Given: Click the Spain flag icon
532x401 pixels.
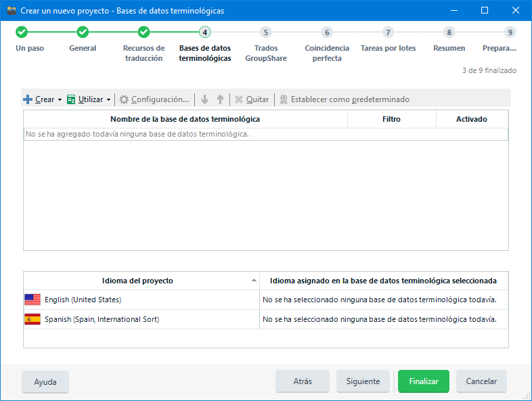Looking at the screenshot, I should pyautogui.click(x=32, y=319).
